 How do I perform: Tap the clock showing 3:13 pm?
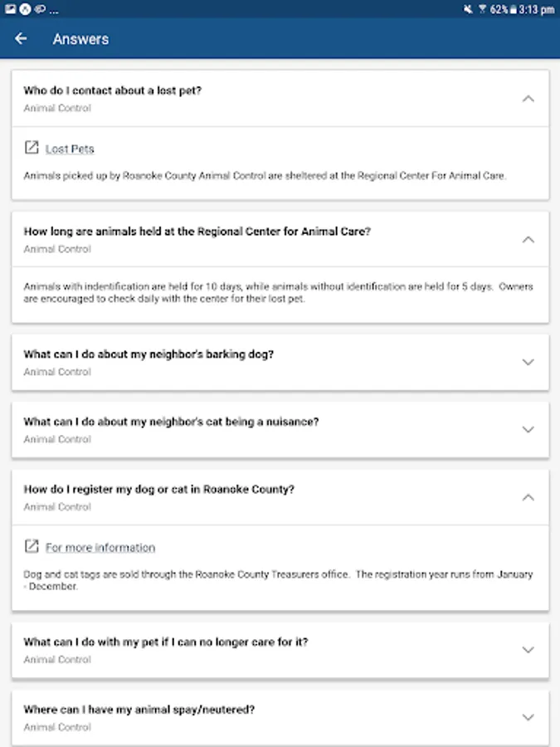click(x=538, y=9)
